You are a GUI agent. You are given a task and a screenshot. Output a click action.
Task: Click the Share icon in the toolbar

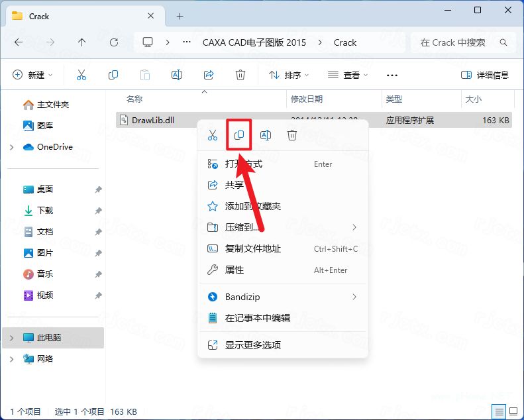[x=209, y=75]
